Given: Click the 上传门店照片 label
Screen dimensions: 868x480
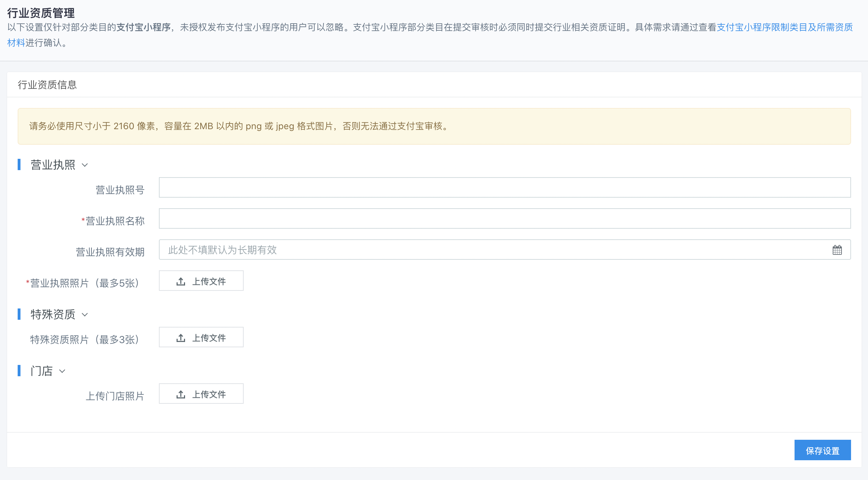Looking at the screenshot, I should tap(115, 396).
